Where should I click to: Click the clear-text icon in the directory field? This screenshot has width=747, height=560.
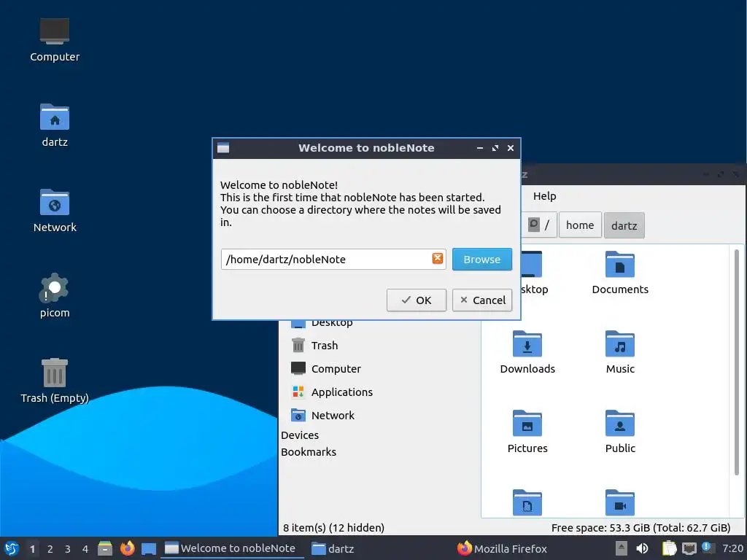pos(438,259)
